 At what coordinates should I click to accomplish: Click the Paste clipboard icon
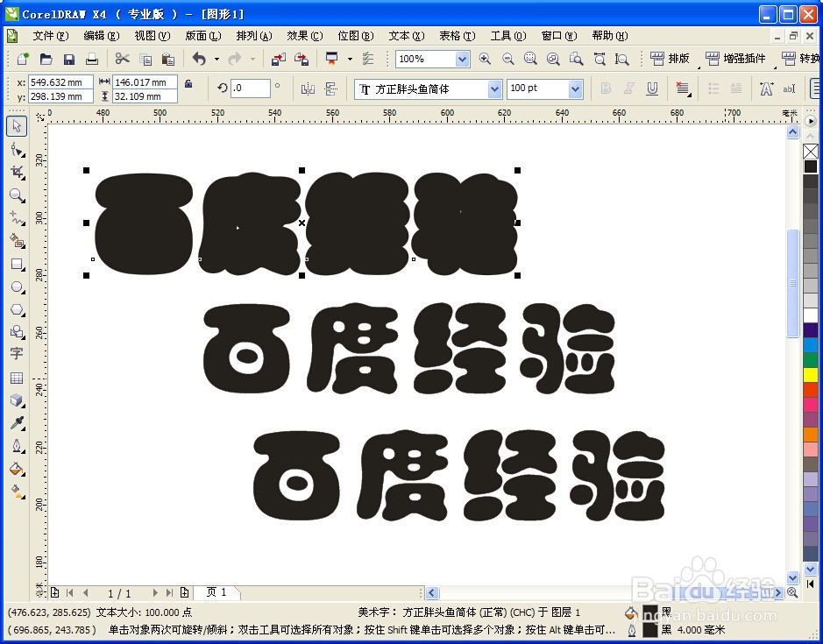pyautogui.click(x=168, y=59)
